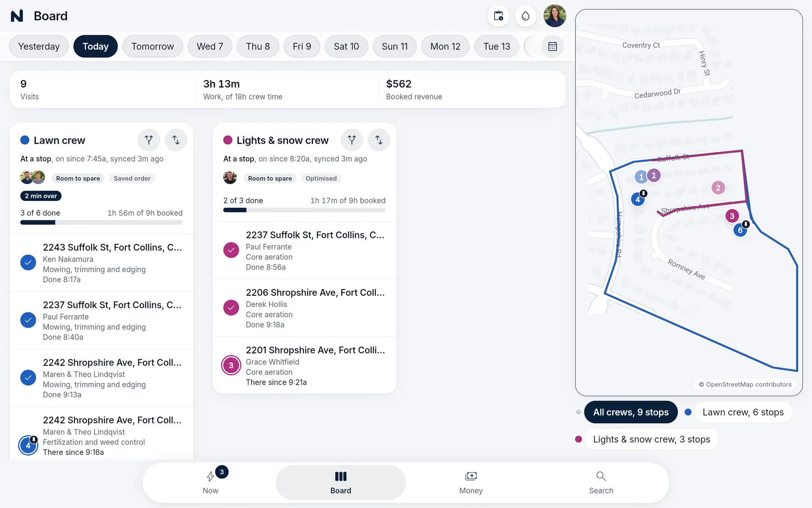
Task: Filter map to Lights & snow crew, 3 stops
Action: tap(651, 439)
